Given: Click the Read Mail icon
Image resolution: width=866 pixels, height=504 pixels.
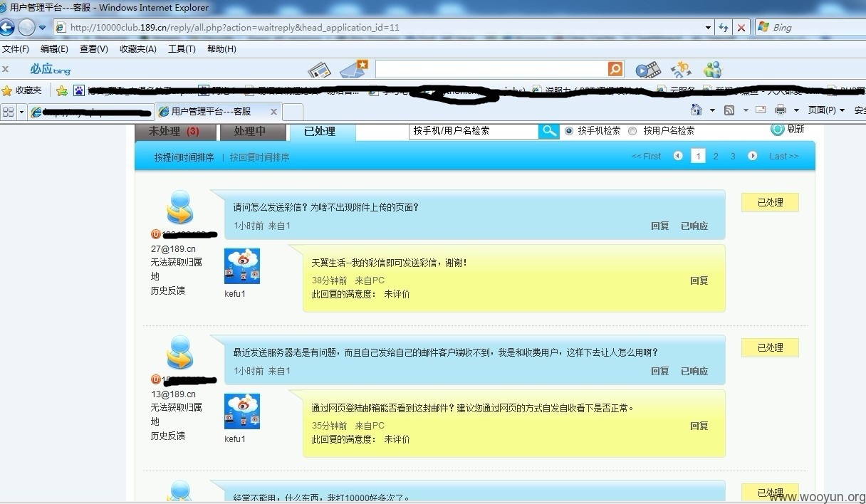Looking at the screenshot, I should click(x=761, y=110).
